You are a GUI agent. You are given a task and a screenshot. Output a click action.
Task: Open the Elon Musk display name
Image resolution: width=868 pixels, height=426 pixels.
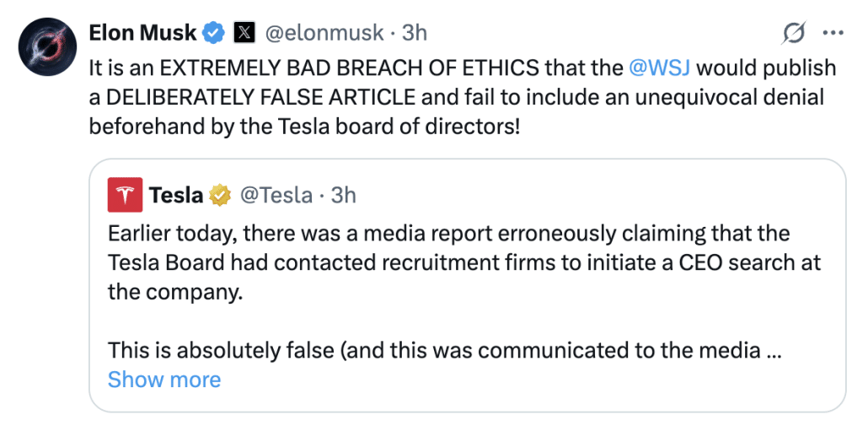[x=142, y=33]
